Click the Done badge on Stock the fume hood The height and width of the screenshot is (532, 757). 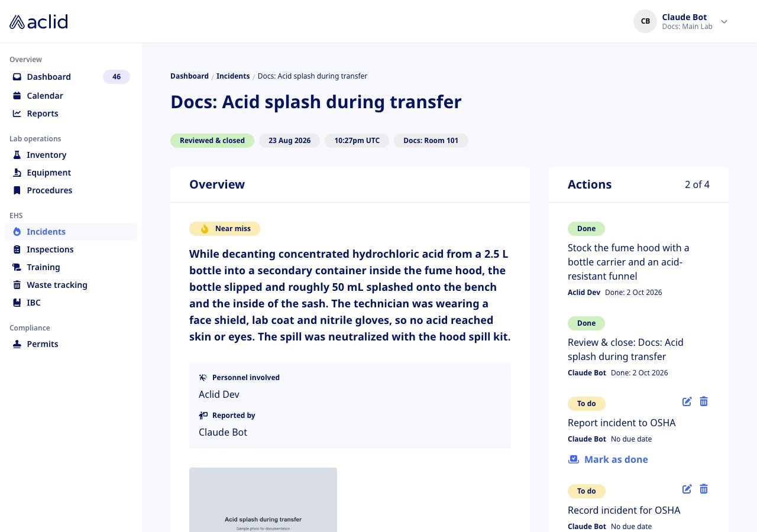click(586, 229)
